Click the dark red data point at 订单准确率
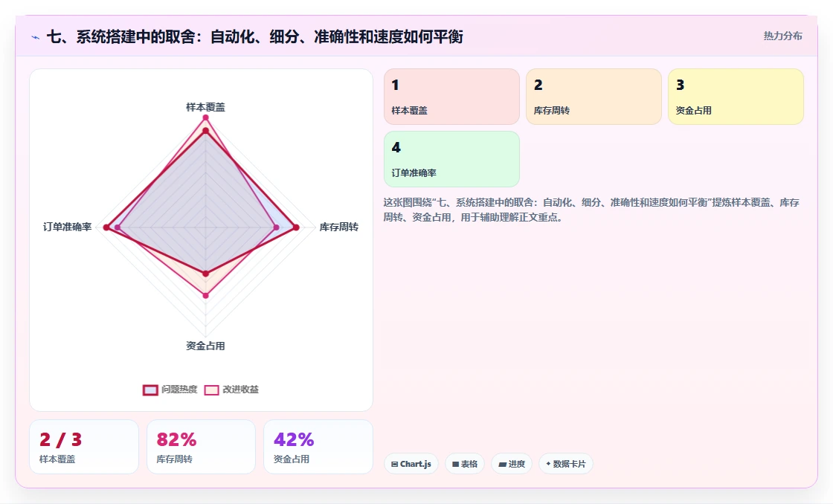Image resolution: width=833 pixels, height=504 pixels. (x=106, y=227)
